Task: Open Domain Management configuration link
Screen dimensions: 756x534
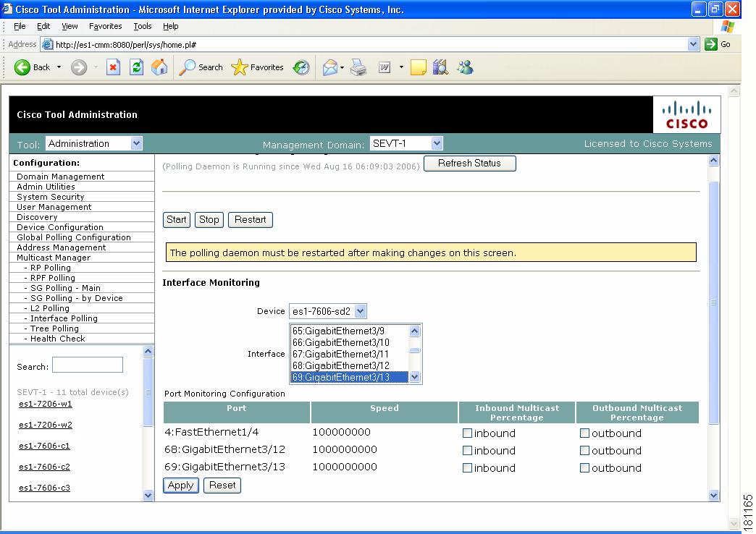Action: coord(60,177)
